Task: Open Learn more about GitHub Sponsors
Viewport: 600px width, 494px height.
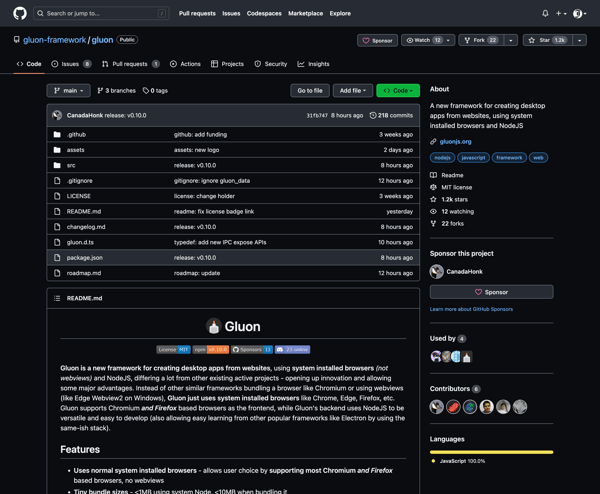Action: (471, 309)
